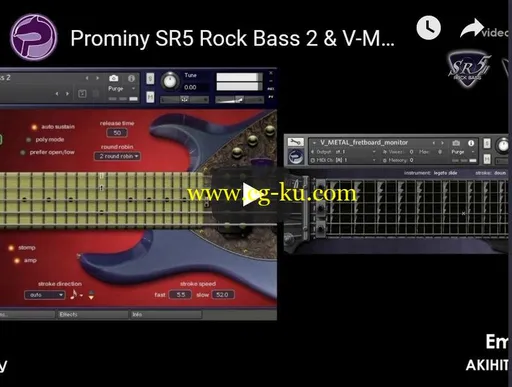
Task: Open the V_METAL MIDI Ch dropdown
Action: click(343, 160)
